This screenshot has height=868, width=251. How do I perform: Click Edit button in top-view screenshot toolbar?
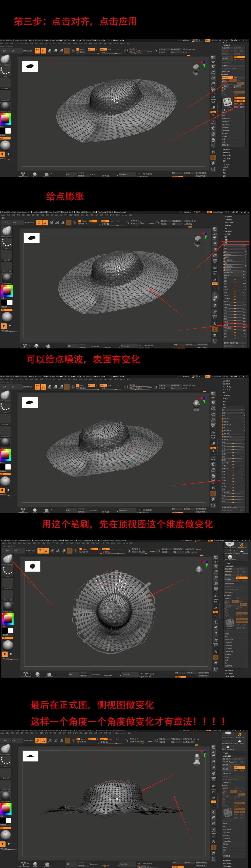[x=40, y=550]
